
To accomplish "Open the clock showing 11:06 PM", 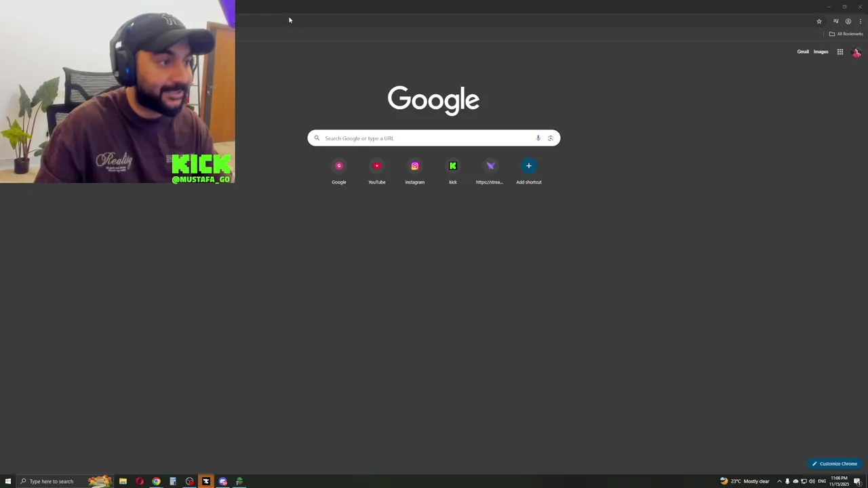I will pos(839,481).
